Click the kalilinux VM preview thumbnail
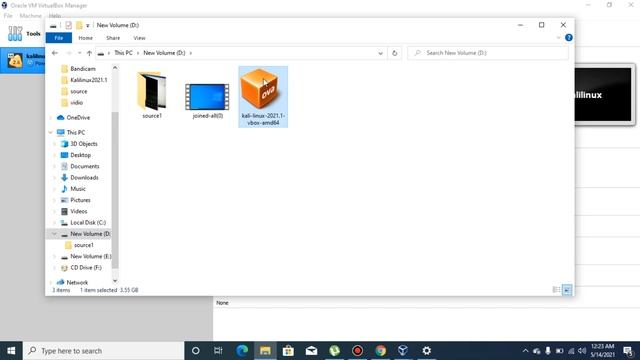 click(603, 95)
